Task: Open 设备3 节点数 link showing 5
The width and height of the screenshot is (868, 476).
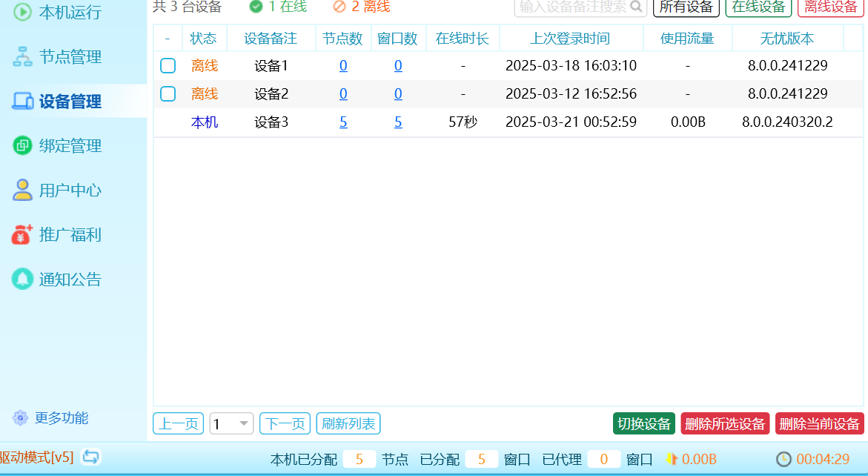Action: pyautogui.click(x=343, y=122)
